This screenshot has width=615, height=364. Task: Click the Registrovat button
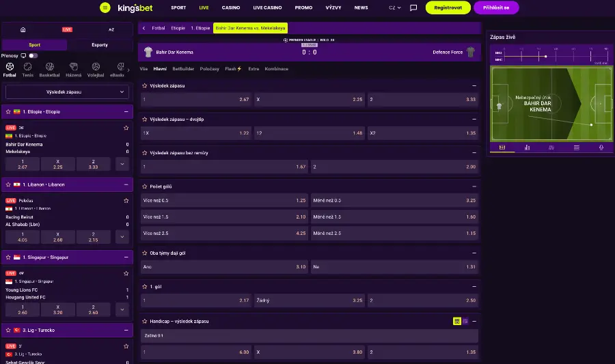point(448,8)
